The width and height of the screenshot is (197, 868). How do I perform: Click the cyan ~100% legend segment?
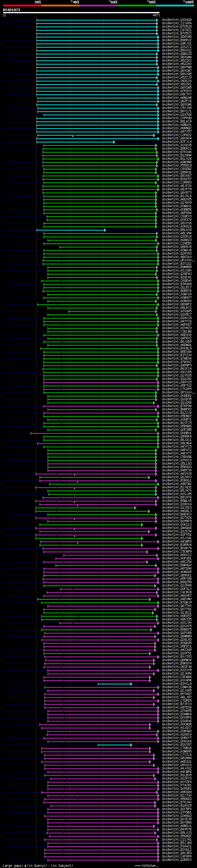[x=175, y=6]
